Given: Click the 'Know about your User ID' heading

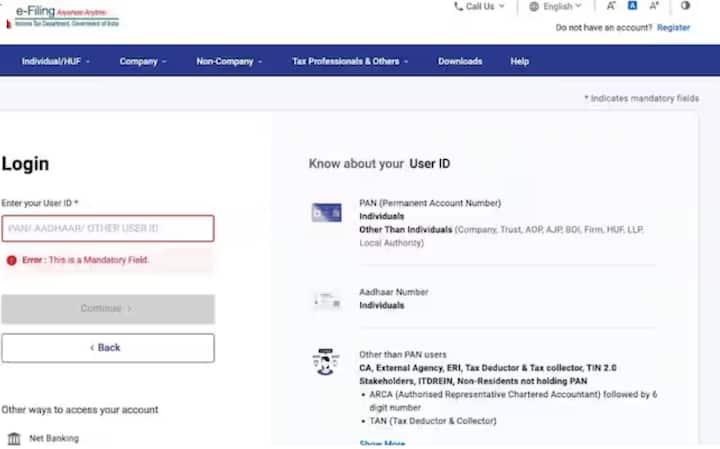Looking at the screenshot, I should tap(379, 163).
